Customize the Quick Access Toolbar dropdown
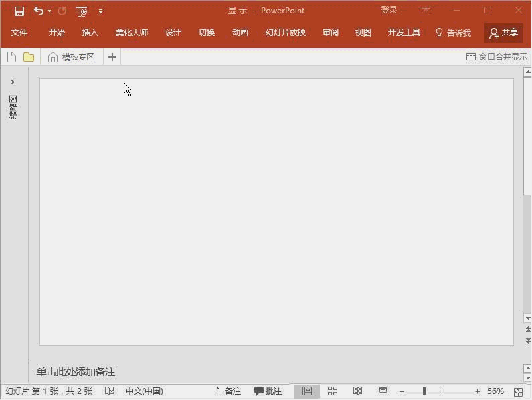 point(100,11)
